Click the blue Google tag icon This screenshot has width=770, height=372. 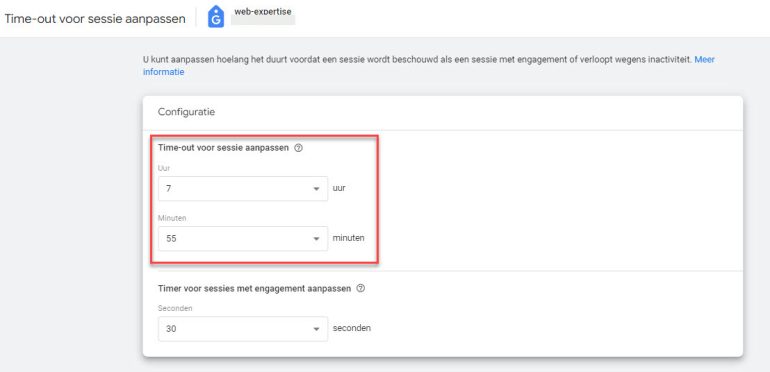pos(216,17)
